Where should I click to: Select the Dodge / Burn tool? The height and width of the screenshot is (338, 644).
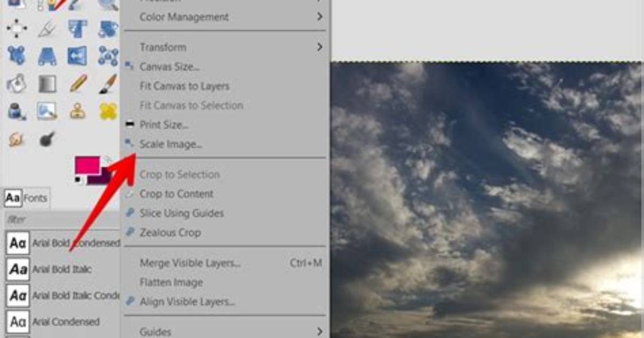pyautogui.click(x=47, y=139)
